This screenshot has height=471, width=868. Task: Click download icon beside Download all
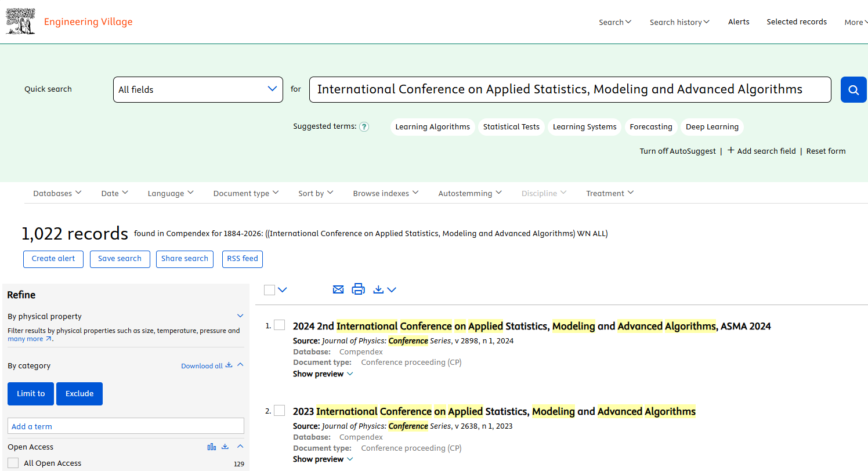(229, 365)
